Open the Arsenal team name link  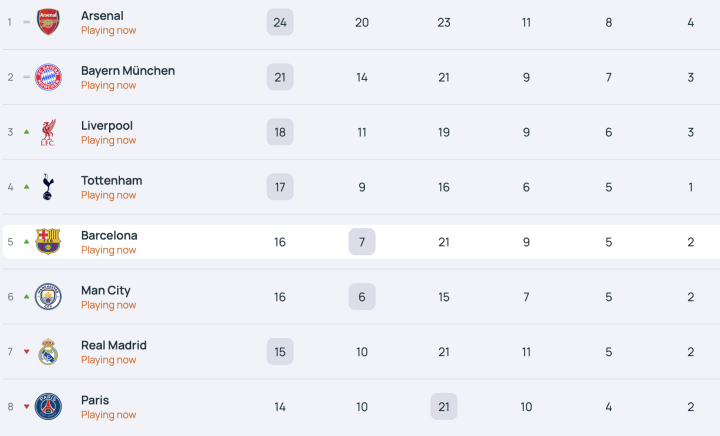click(x=102, y=16)
